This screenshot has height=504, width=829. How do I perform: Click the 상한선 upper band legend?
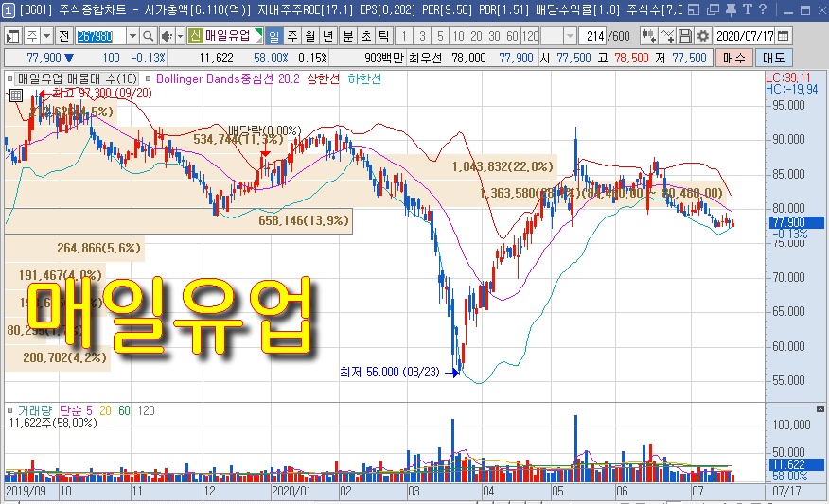tap(323, 79)
